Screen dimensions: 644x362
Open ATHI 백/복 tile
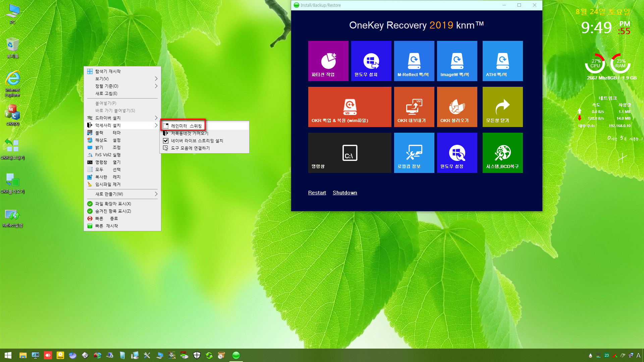tap(502, 61)
